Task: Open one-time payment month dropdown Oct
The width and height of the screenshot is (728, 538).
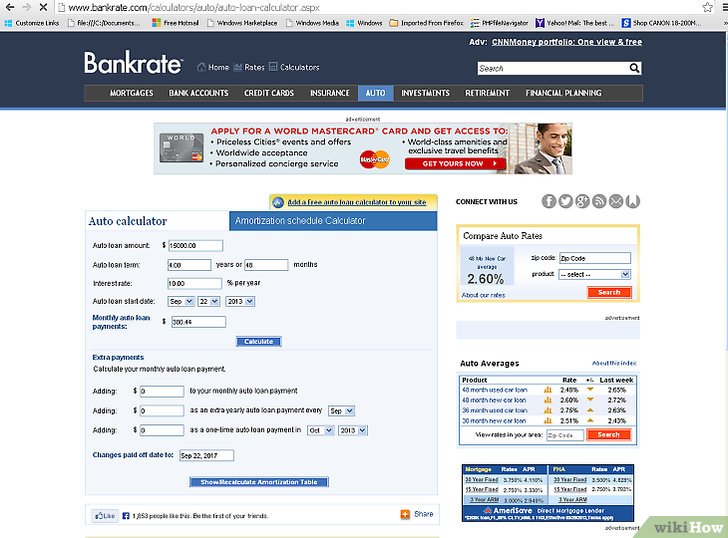Action: (x=320, y=430)
